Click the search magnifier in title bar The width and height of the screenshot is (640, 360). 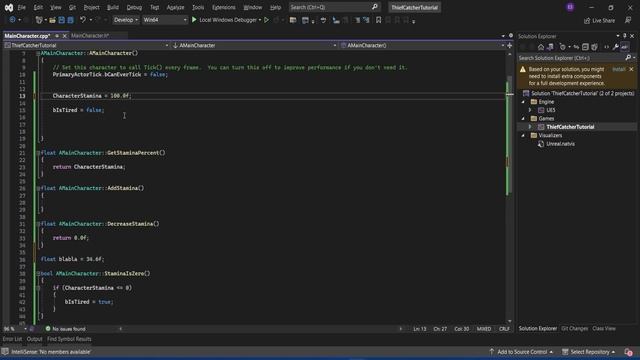coord(375,7)
